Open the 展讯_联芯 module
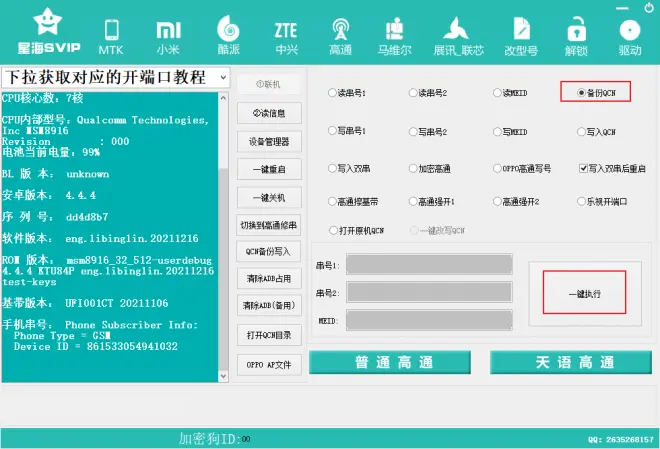Screen dimensions: 660x449 (x=458, y=37)
